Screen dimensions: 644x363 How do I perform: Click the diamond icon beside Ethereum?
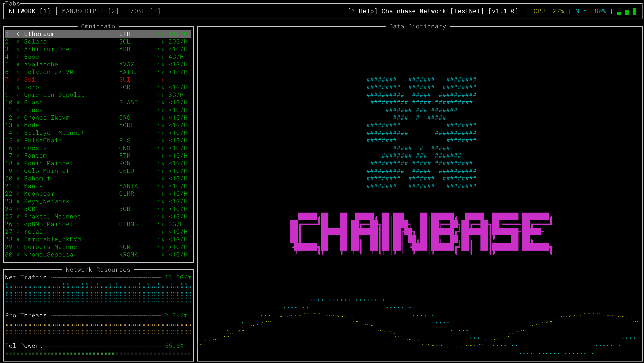pos(18,34)
